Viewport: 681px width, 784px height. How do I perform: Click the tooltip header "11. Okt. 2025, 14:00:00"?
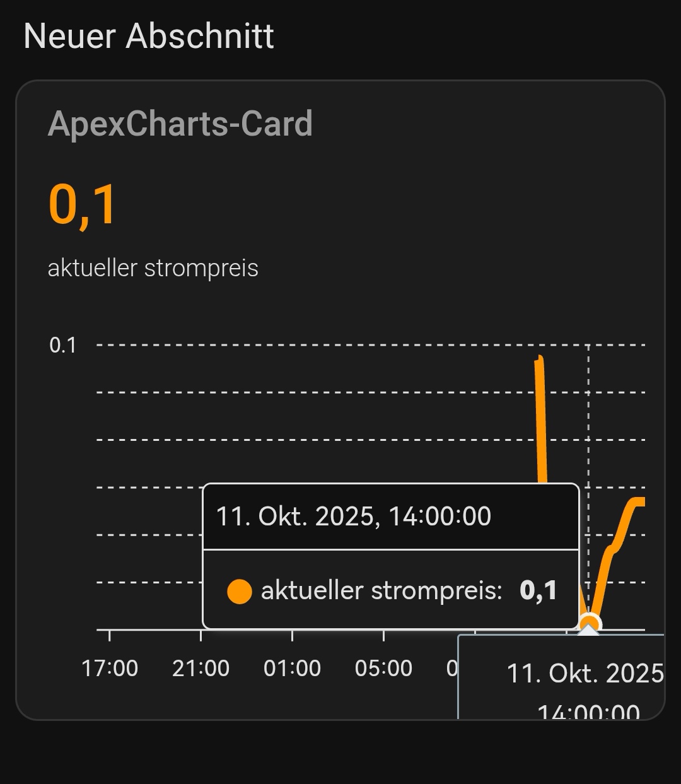pos(354,517)
